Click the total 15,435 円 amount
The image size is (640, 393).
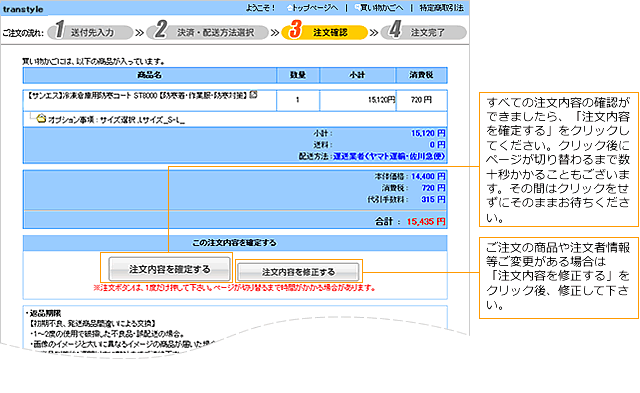click(x=426, y=222)
